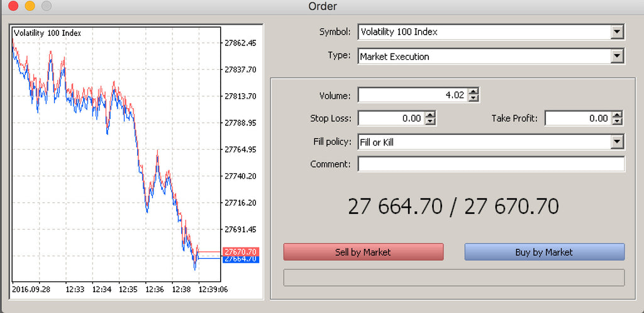Minimize the Order window with yellow button
644x313 pixels.
[30, 6]
